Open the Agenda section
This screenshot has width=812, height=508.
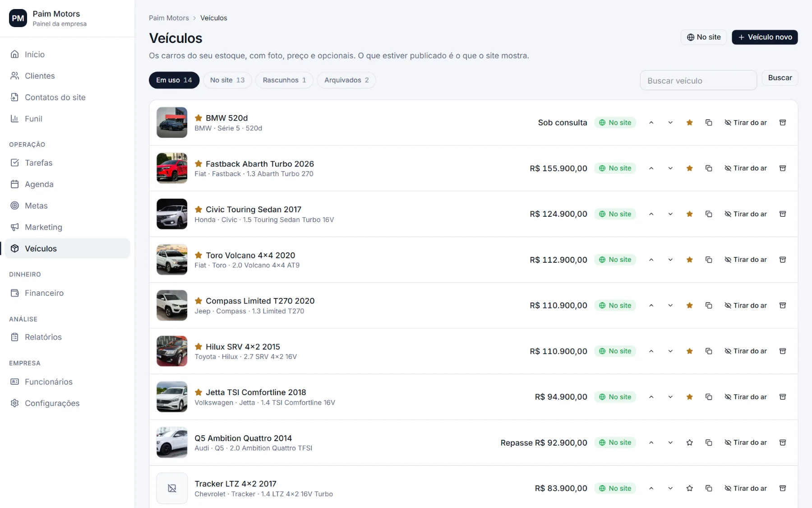coord(68,184)
